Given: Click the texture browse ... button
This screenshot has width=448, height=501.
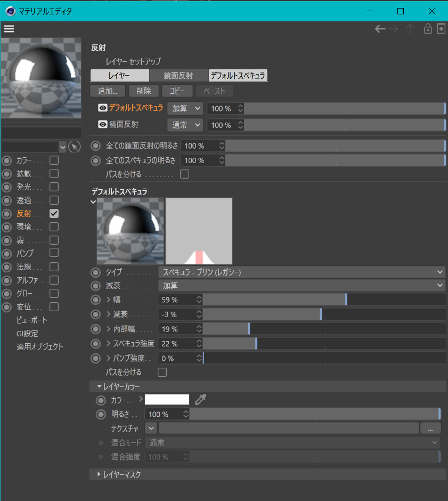Looking at the screenshot, I should click(x=430, y=428).
